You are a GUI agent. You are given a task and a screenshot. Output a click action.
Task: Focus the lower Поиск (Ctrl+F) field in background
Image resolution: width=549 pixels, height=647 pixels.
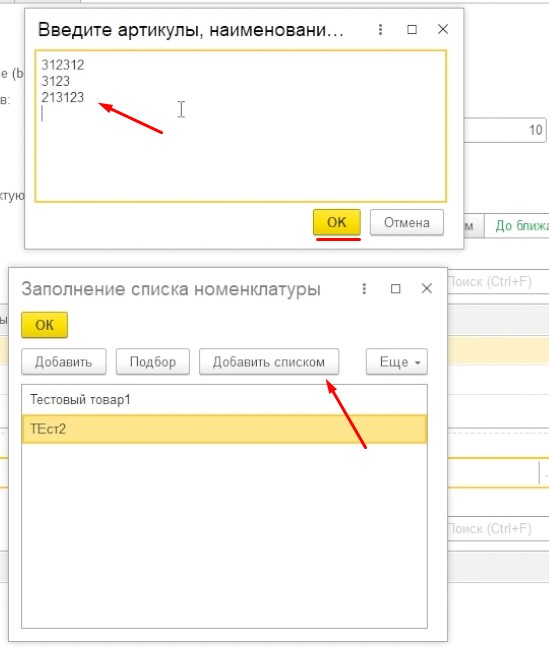[498, 529]
